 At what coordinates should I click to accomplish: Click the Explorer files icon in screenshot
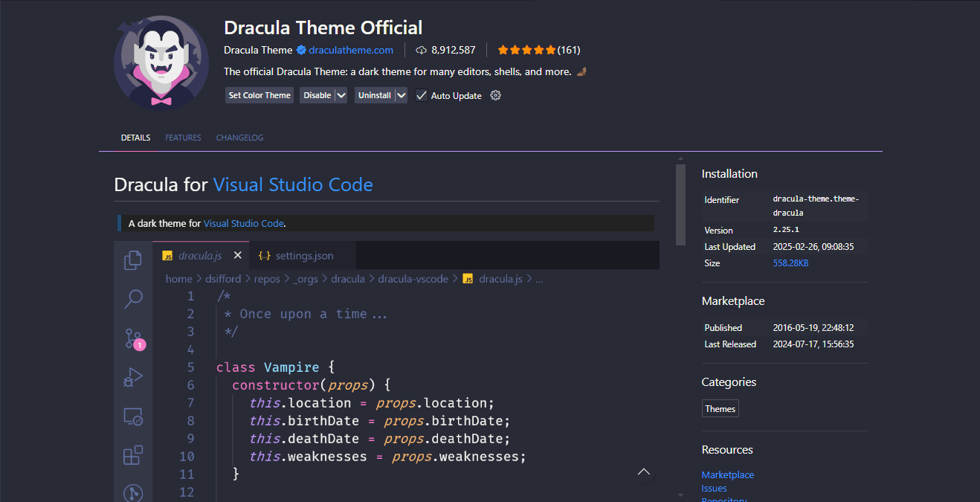pyautogui.click(x=133, y=260)
